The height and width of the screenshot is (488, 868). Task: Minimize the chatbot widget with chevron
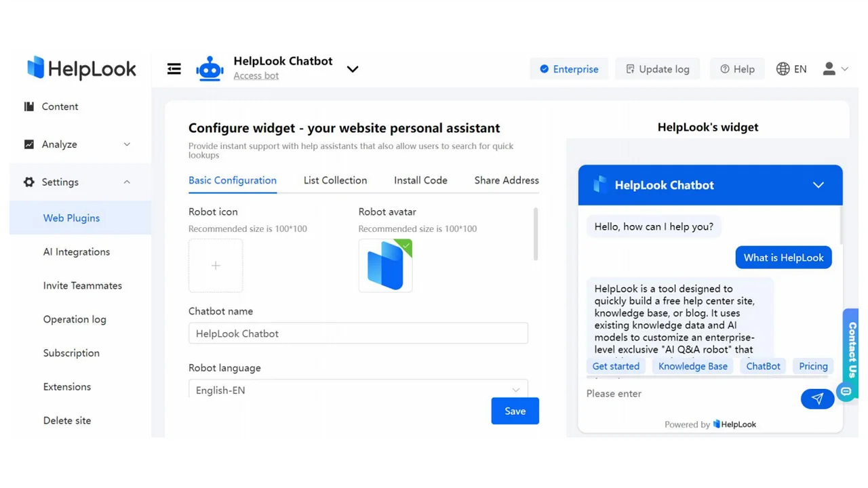click(x=818, y=185)
